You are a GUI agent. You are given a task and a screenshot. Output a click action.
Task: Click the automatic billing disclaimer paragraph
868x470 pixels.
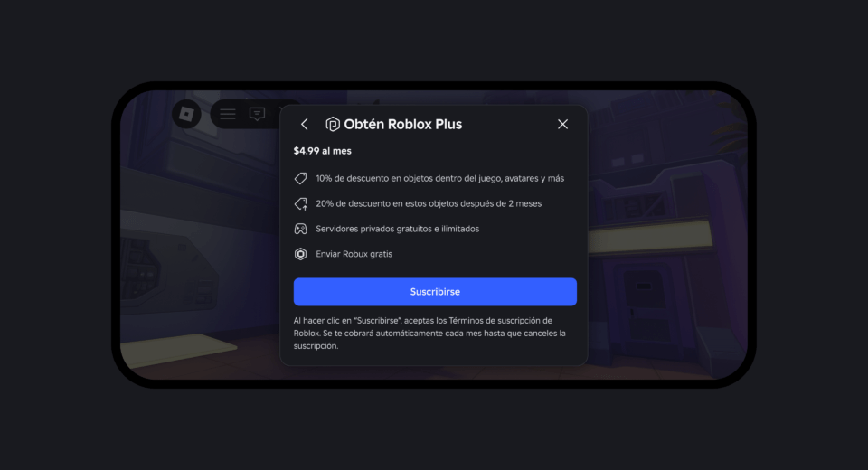[429, 334]
